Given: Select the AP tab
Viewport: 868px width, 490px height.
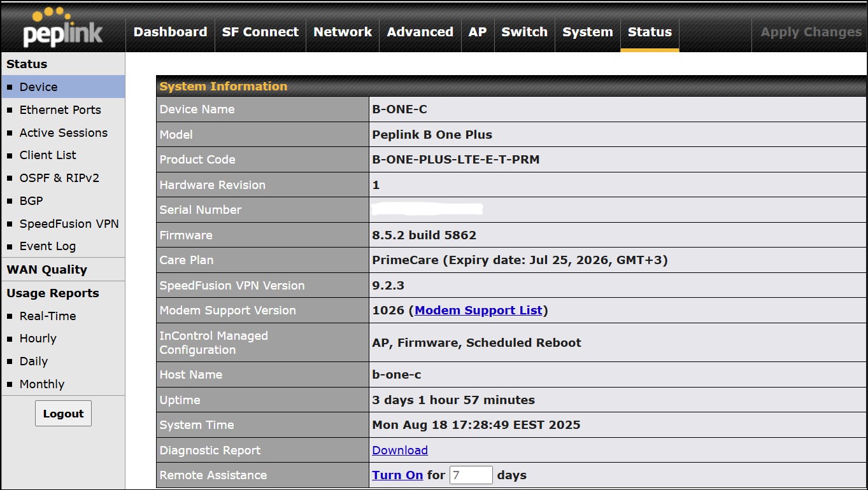Looking at the screenshot, I should click(478, 32).
